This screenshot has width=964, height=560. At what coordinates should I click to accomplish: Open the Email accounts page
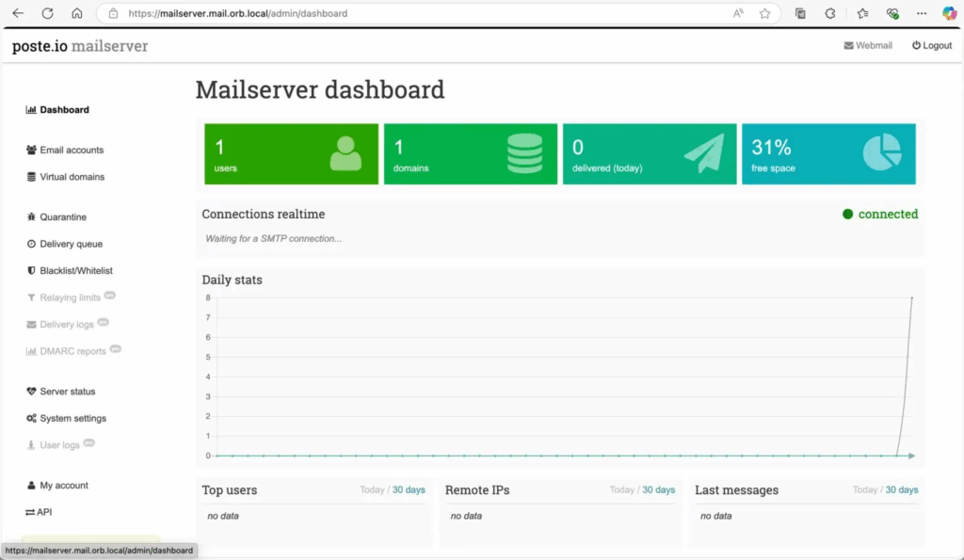coord(72,150)
